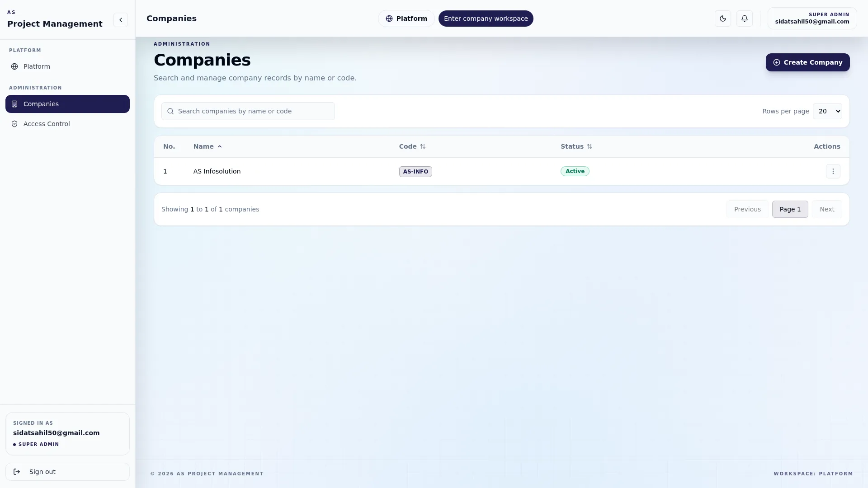Open the Rows per page dropdown
The image size is (868, 488).
coord(827,111)
